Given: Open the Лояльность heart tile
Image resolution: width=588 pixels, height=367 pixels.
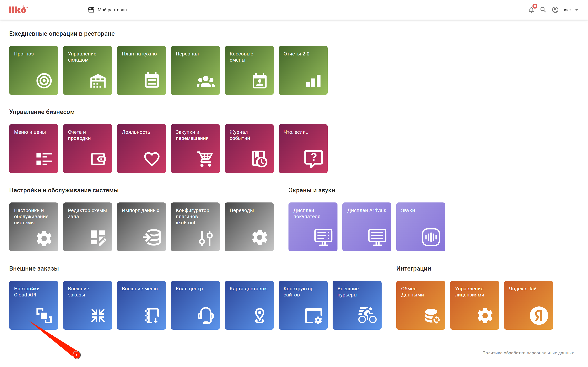Looking at the screenshot, I should coord(141,149).
